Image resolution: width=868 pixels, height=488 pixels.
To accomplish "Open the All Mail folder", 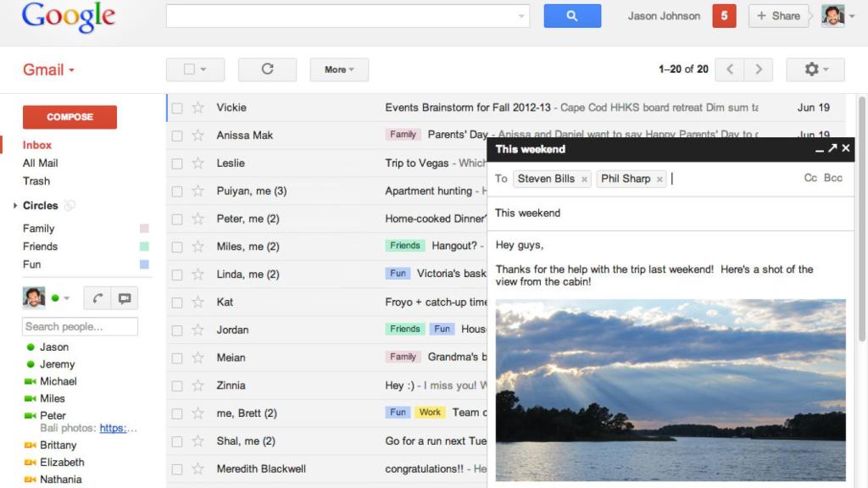I will pos(40,163).
